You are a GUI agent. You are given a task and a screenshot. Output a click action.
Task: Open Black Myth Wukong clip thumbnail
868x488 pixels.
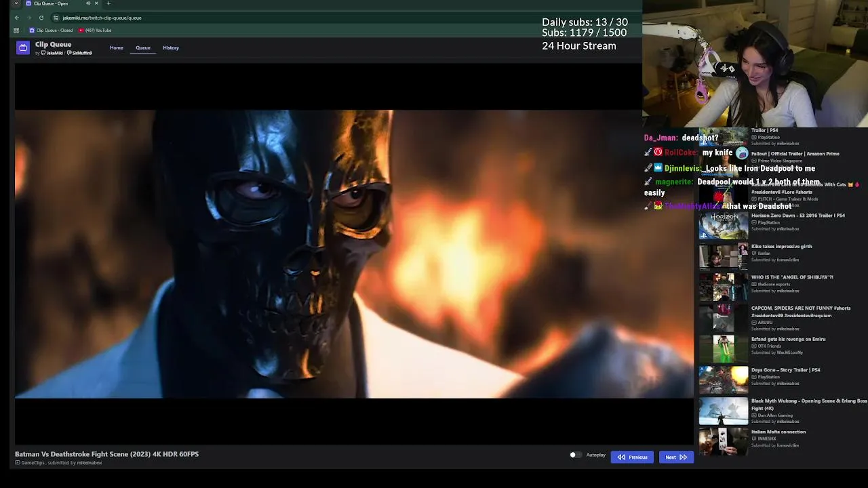tap(724, 411)
